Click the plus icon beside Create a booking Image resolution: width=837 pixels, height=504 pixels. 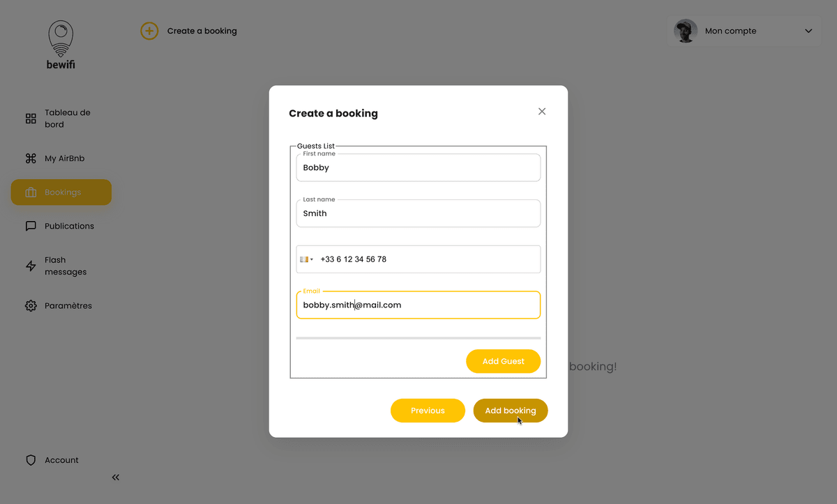[149, 31]
